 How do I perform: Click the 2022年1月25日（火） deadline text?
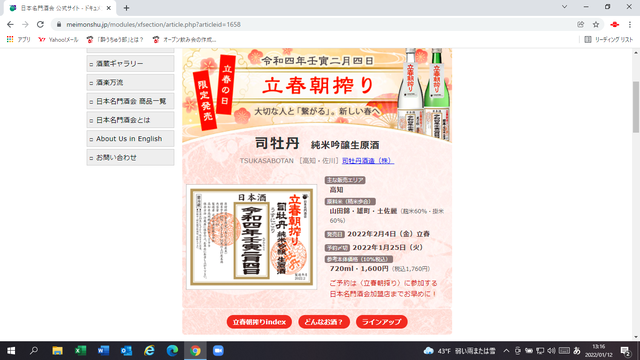pos(387,248)
